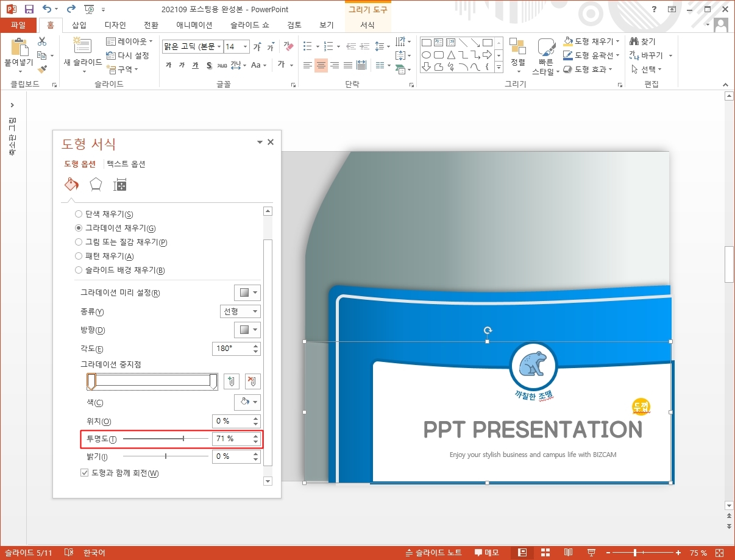735x560 pixels.
Task: Open the font name combo box
Action: [x=192, y=46]
